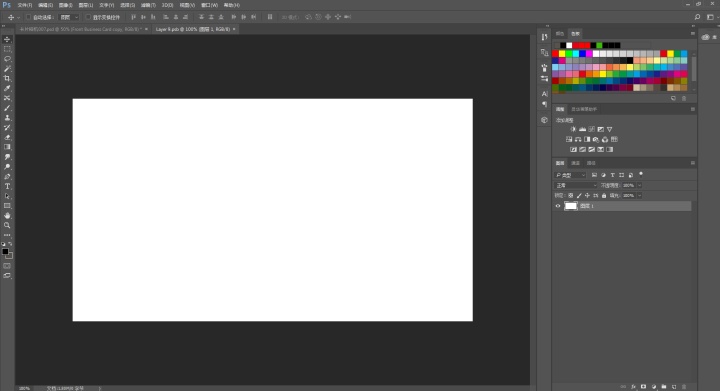Hide 图层 1 with its eye icon
The image size is (720, 391).
click(558, 206)
